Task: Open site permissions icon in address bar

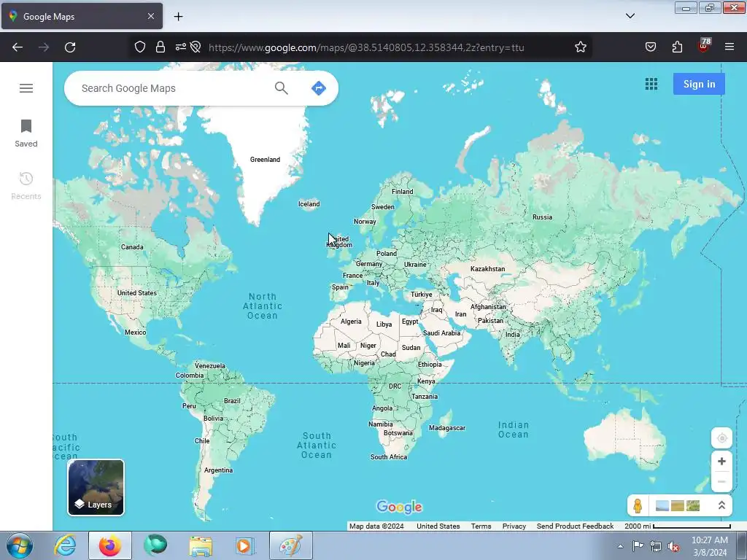Action: click(x=181, y=47)
